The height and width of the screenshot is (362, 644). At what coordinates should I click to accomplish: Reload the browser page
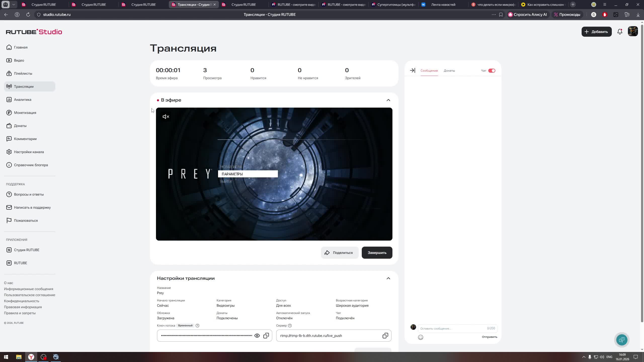coord(28,15)
